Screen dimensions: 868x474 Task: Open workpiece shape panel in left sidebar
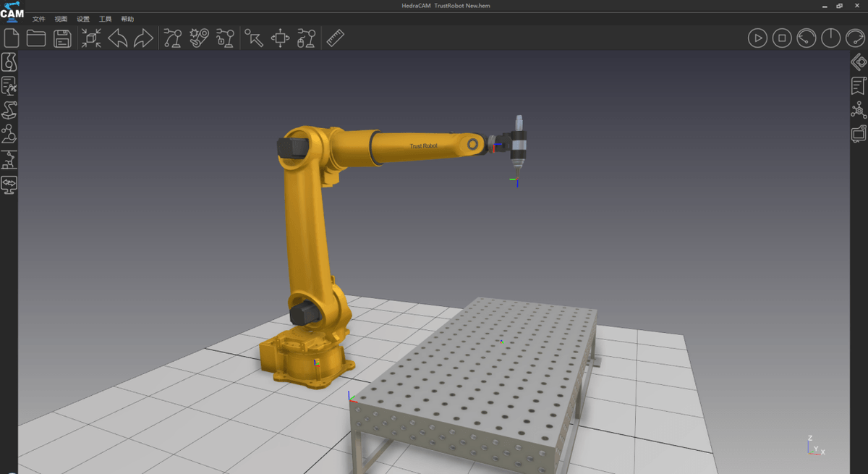point(9,62)
